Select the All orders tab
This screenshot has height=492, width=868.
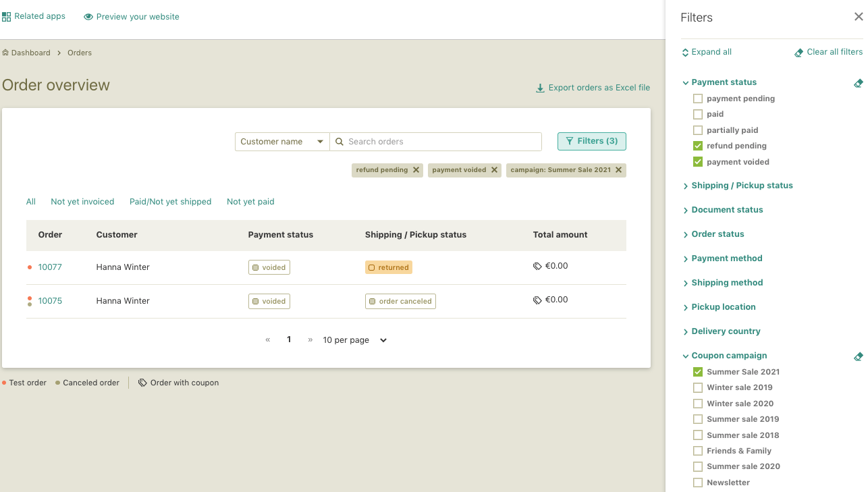31,202
